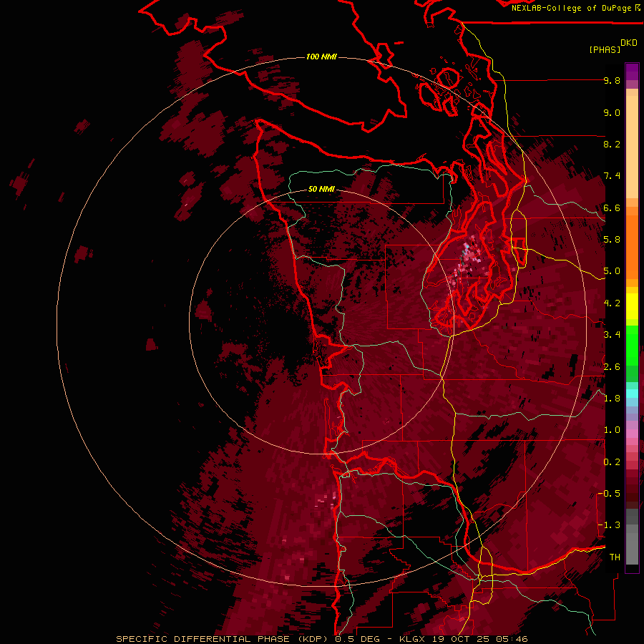Click the 05:46 timestamp
The height and width of the screenshot is (644, 644).
[x=512, y=639]
